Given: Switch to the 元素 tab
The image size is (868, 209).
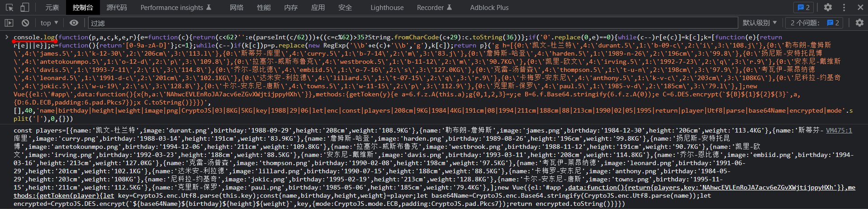Looking at the screenshot, I should 52,8.
